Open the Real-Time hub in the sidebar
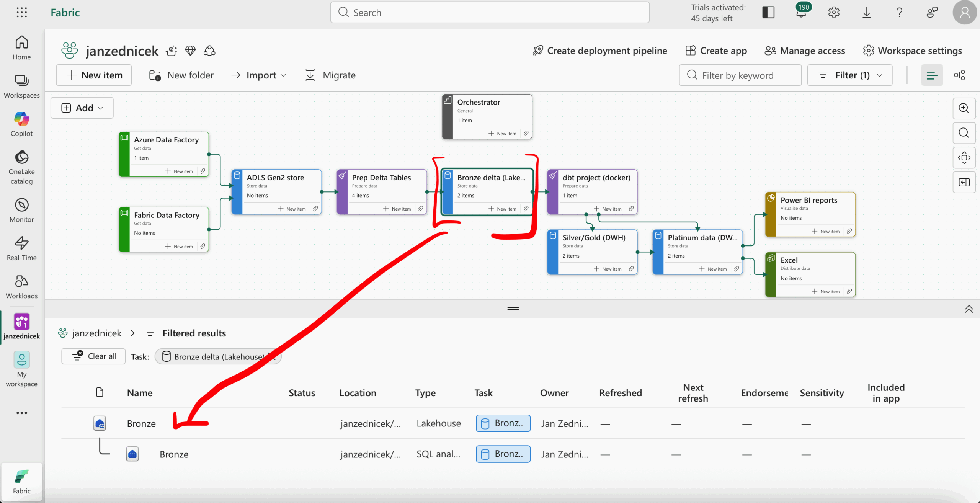 pyautogui.click(x=21, y=248)
